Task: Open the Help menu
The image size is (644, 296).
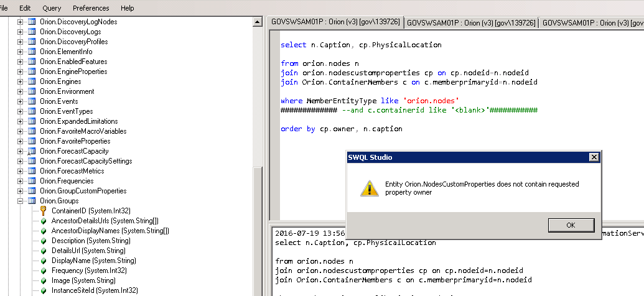Action: point(128,8)
